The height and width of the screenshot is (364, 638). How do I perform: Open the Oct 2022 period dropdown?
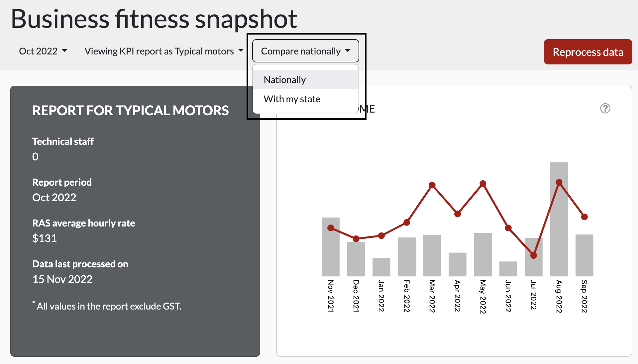(43, 51)
